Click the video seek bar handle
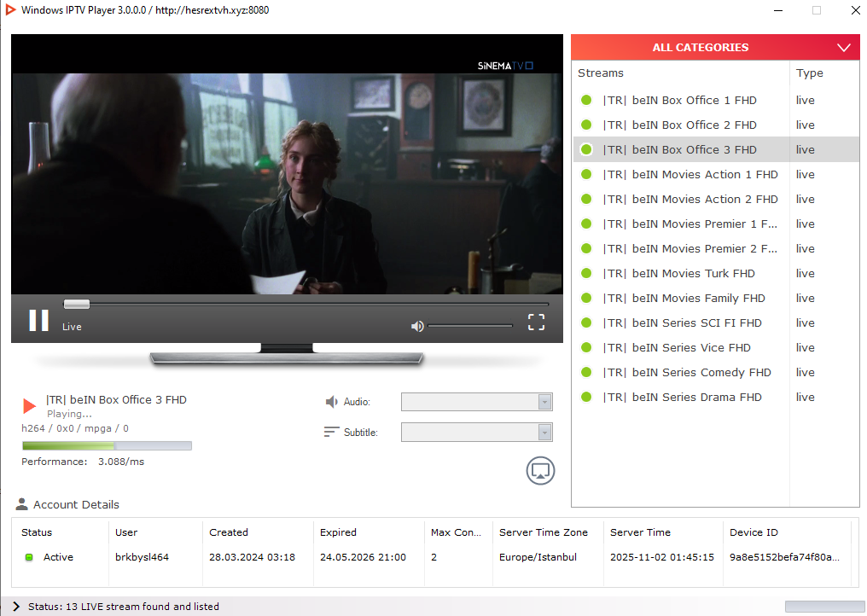This screenshot has width=867, height=616. point(77,304)
